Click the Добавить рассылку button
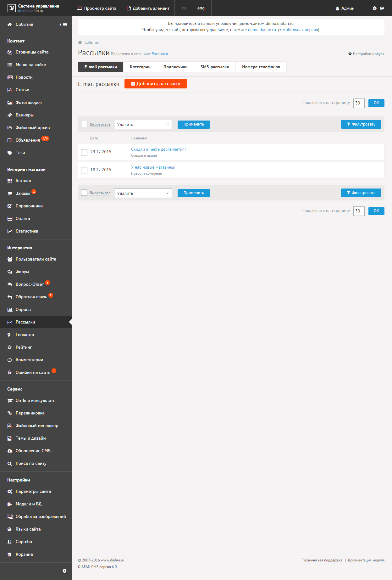 (x=156, y=84)
